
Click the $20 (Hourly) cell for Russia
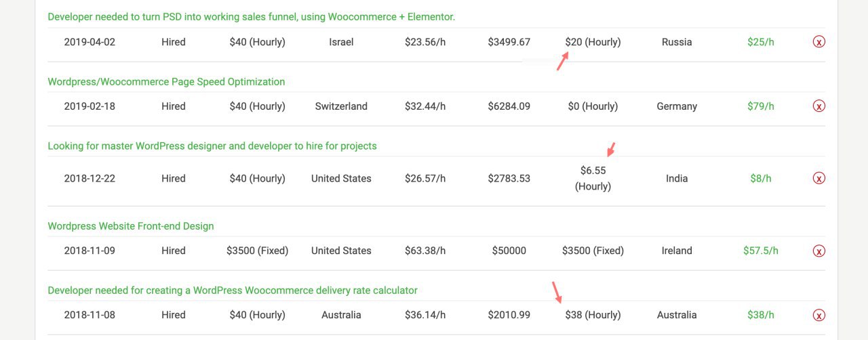593,42
